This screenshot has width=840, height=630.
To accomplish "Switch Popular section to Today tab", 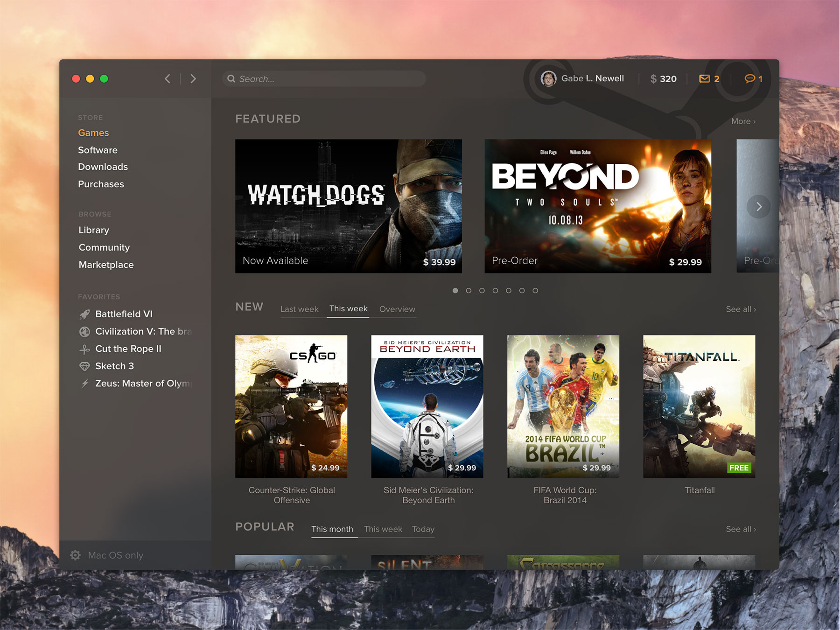I will (423, 529).
